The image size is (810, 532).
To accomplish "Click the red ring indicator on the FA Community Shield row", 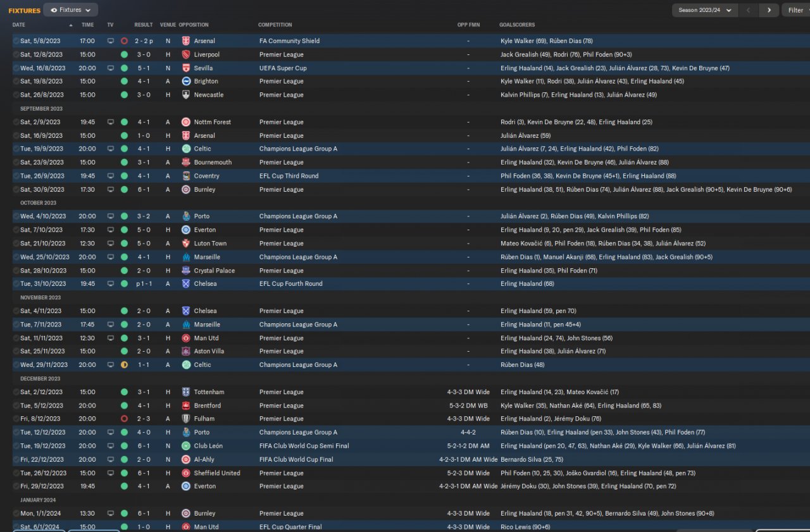I will (124, 41).
